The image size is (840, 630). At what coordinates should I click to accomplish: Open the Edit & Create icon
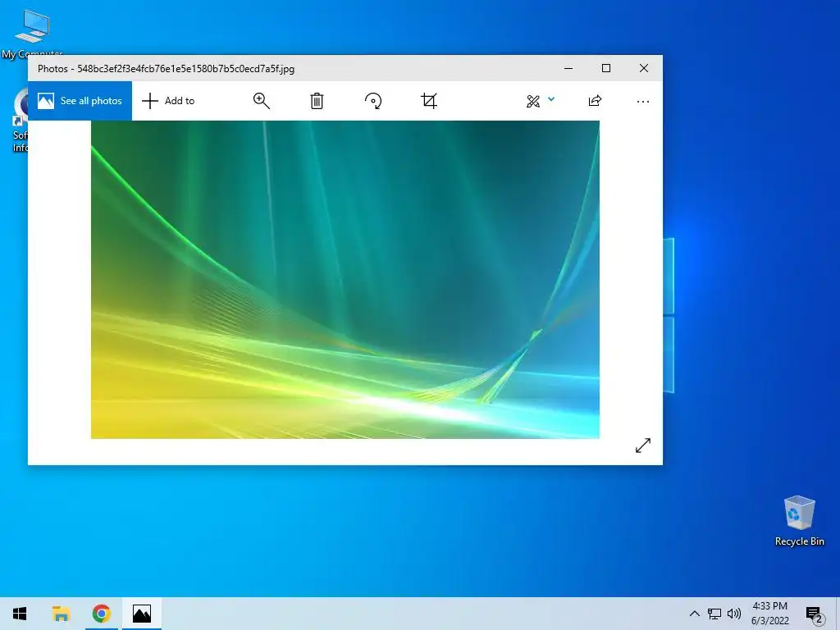(x=533, y=101)
